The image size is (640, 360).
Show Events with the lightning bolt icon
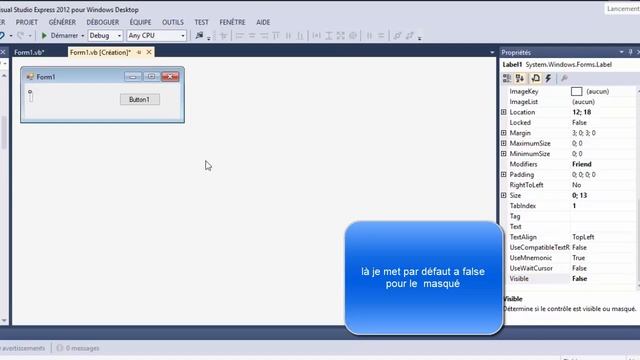pos(548,78)
